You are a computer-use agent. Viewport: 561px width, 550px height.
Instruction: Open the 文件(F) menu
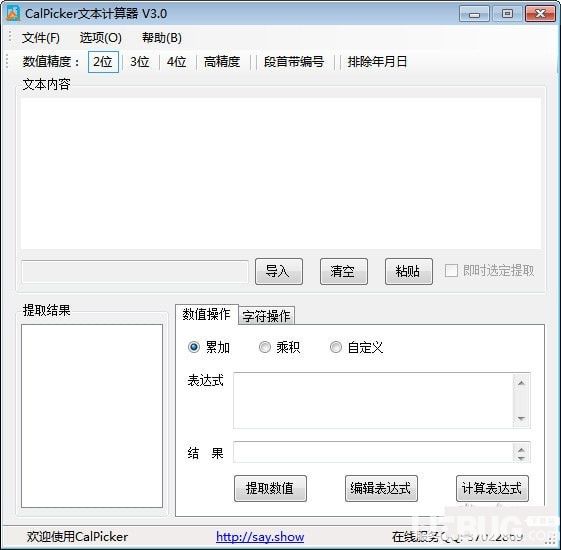[x=40, y=38]
